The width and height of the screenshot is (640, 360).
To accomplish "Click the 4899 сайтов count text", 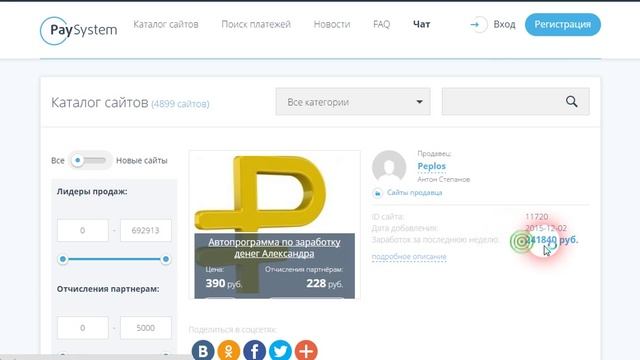I will pos(180,104).
